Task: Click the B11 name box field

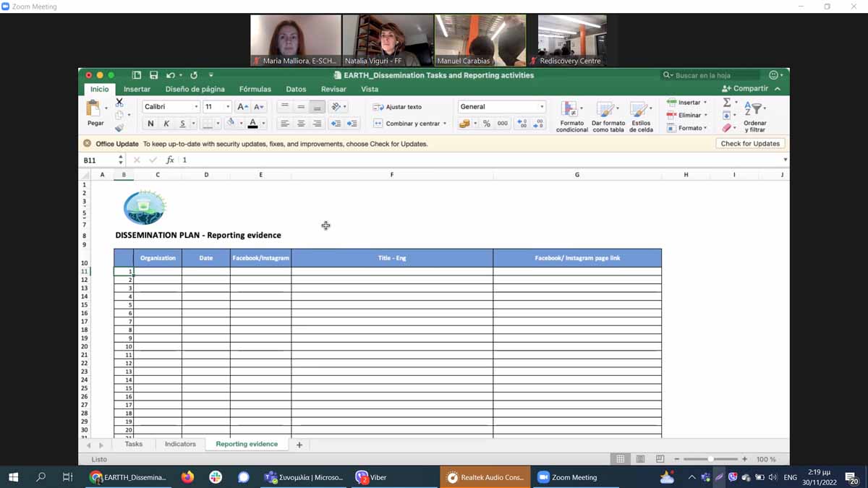Action: click(98, 160)
